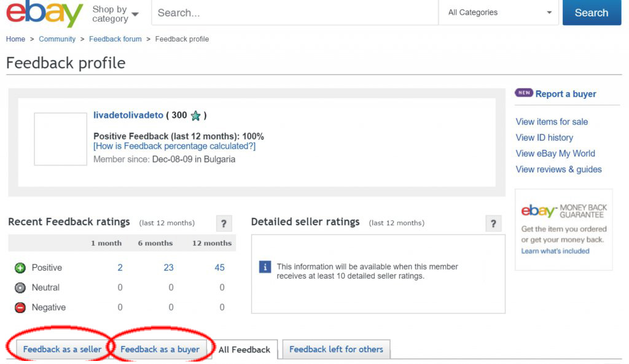This screenshot has height=364, width=629.
Task: Expand the Shop by category menu
Action: (115, 14)
